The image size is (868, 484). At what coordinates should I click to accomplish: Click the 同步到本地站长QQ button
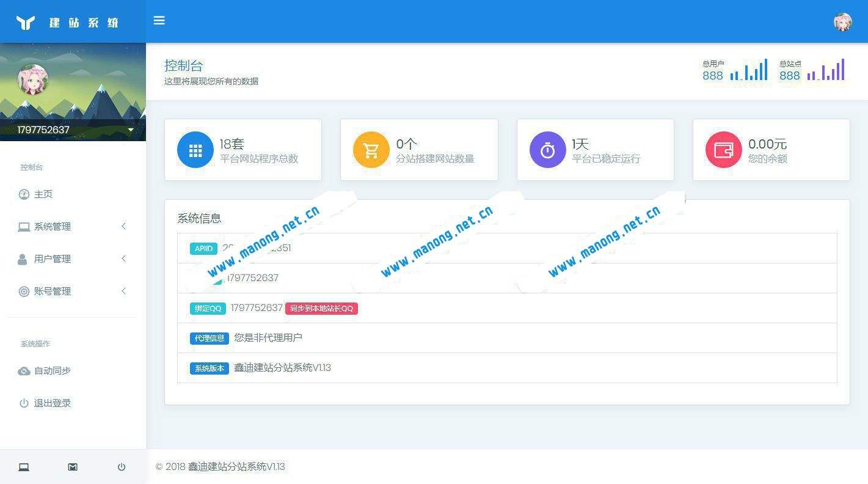coord(321,309)
